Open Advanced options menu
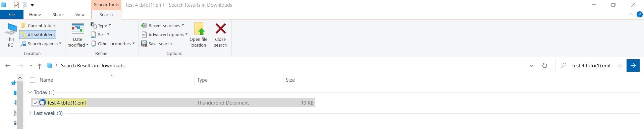The height and width of the screenshot is (129, 644). click(x=164, y=35)
